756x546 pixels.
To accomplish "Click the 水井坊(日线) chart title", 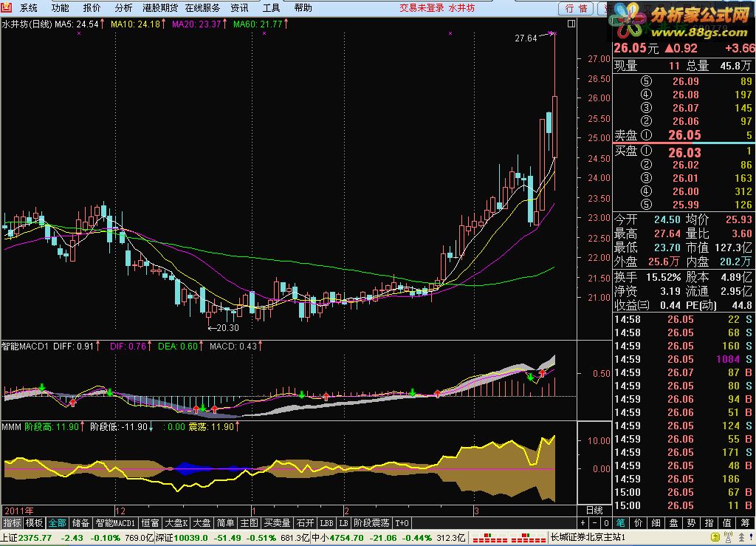I will click(x=27, y=24).
